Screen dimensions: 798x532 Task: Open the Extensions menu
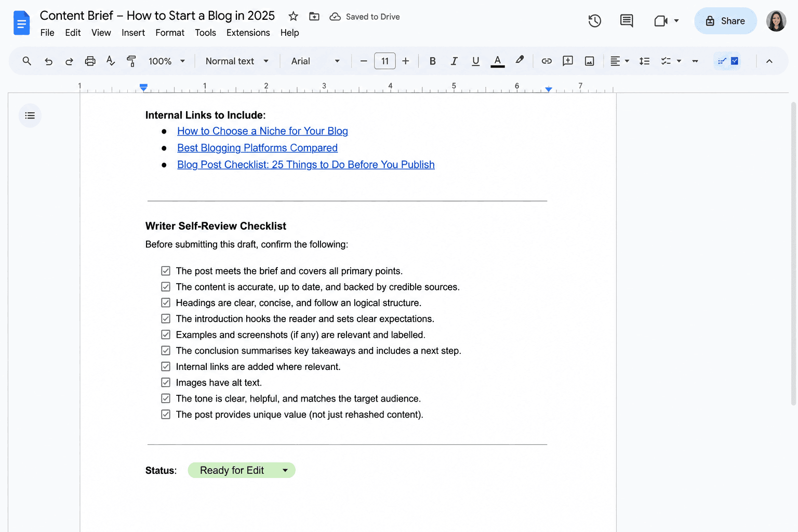tap(248, 33)
